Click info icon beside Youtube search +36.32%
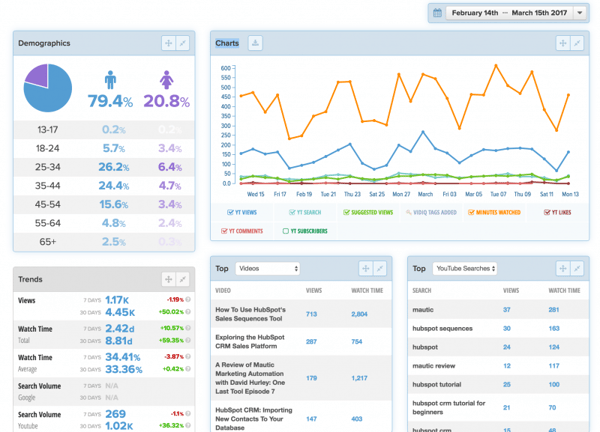Image resolution: width=600 pixels, height=432 pixels. click(x=188, y=425)
